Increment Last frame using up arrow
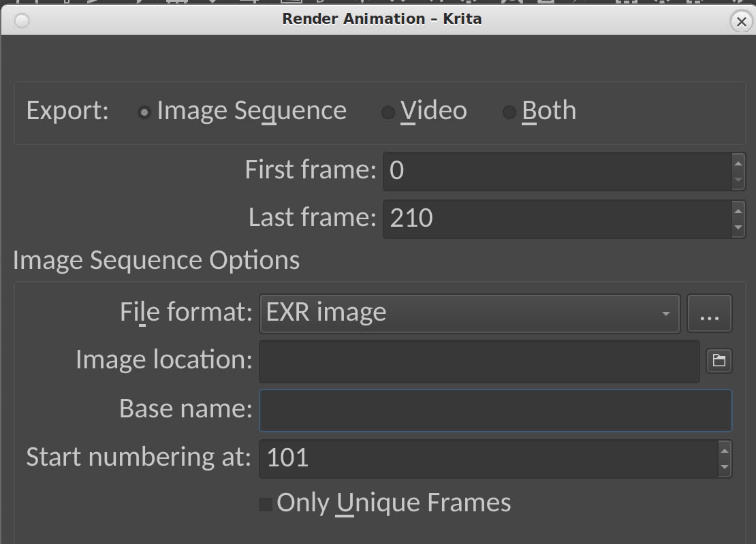Screen dimensions: 756x544 738,209
